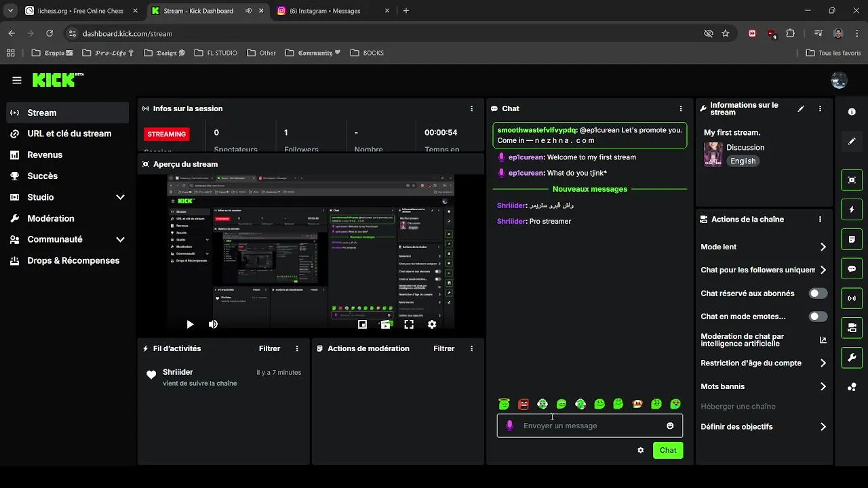Toggle the broadcast signal panel icon in right rail

pos(852,298)
